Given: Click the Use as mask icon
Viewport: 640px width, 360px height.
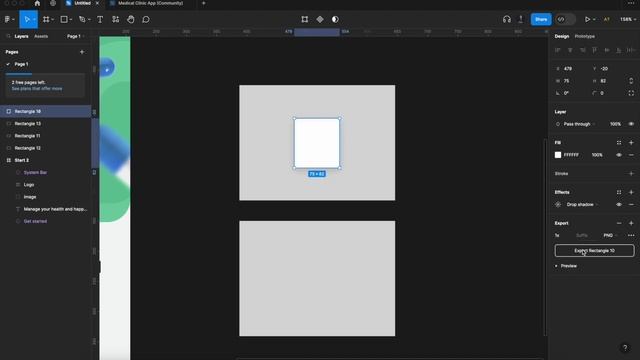Looking at the screenshot, I should 335,19.
